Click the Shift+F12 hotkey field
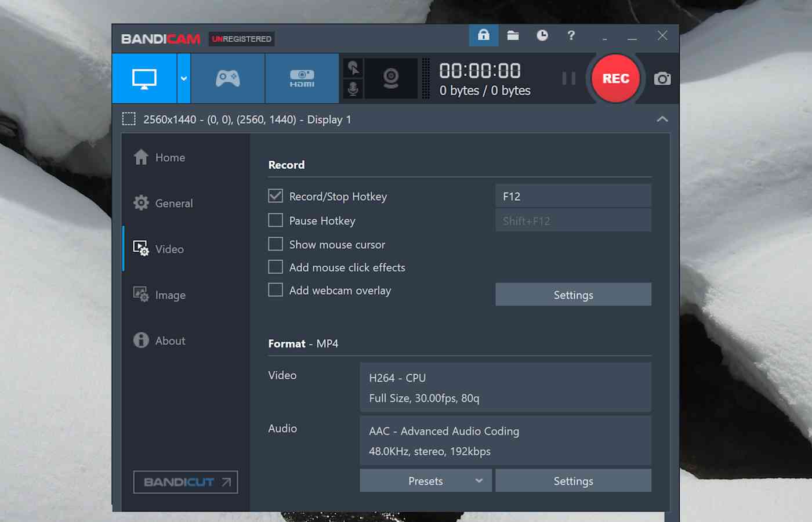The height and width of the screenshot is (522, 812). 573,220
